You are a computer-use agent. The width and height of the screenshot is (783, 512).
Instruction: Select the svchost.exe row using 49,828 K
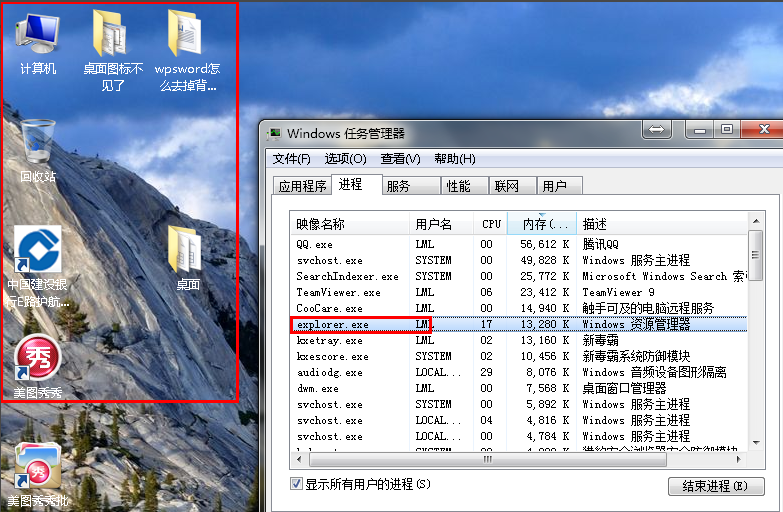[518, 260]
